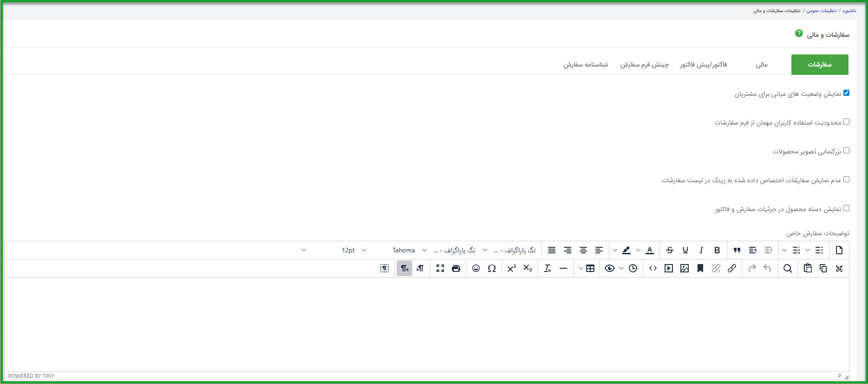This screenshot has width=868, height=384.
Task: Justify the text
Action: click(552, 250)
